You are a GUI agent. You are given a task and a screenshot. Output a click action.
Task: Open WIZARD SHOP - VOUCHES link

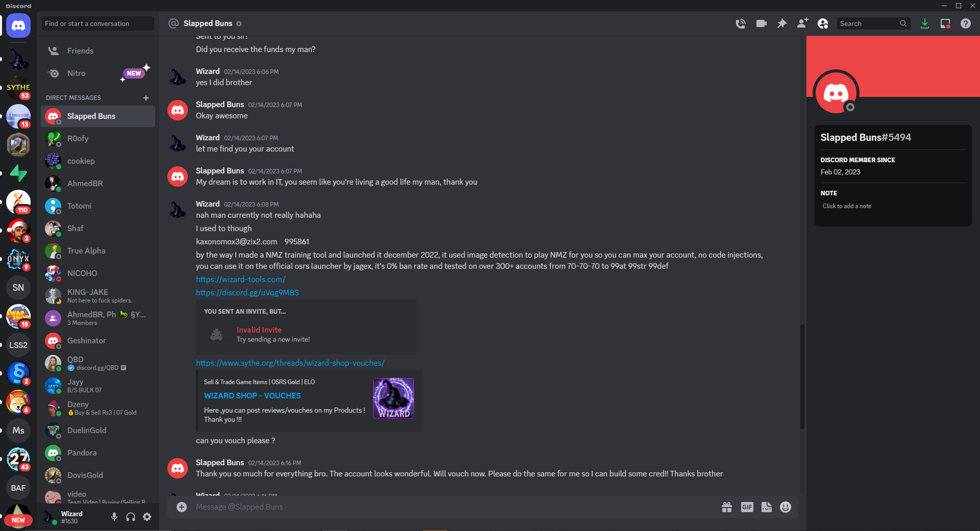coord(252,396)
